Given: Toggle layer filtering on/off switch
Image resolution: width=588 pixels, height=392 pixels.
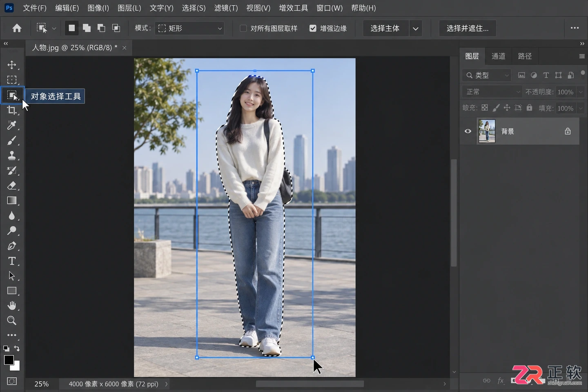Looking at the screenshot, I should [583, 73].
